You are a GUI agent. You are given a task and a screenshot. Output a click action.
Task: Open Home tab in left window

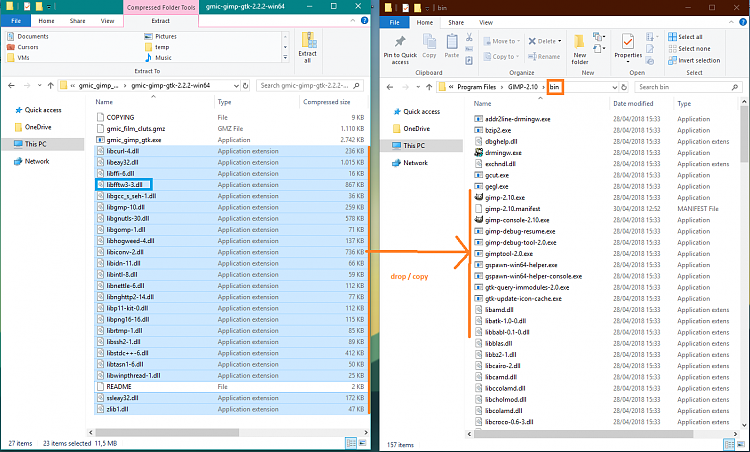[x=46, y=21]
